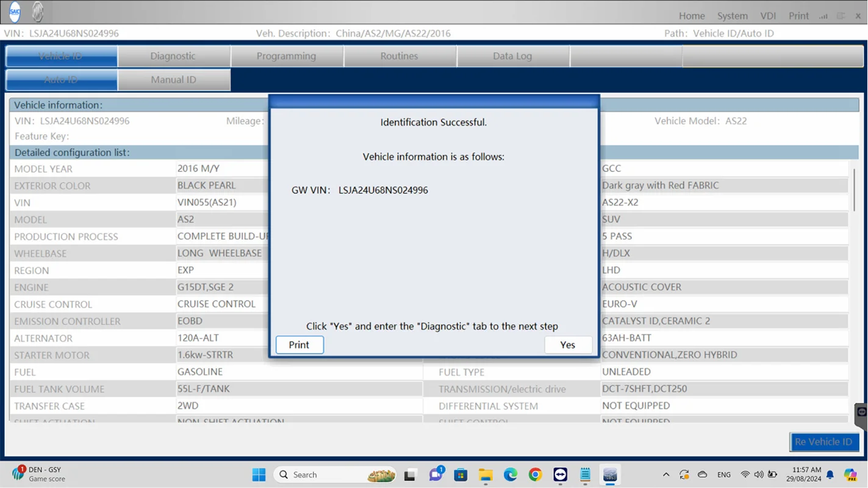This screenshot has width=868, height=488.
Task: Open the Windows Start menu
Action: coord(259,475)
